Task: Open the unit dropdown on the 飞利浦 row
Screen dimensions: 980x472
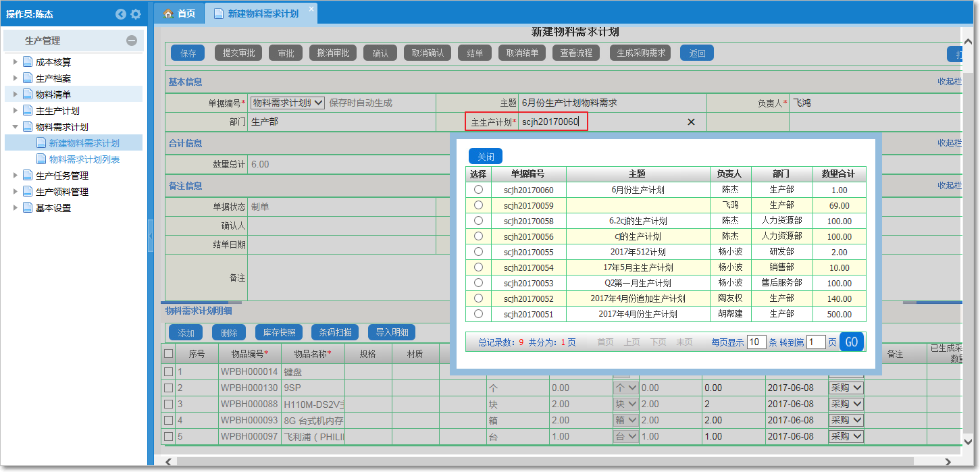Action: [625, 436]
